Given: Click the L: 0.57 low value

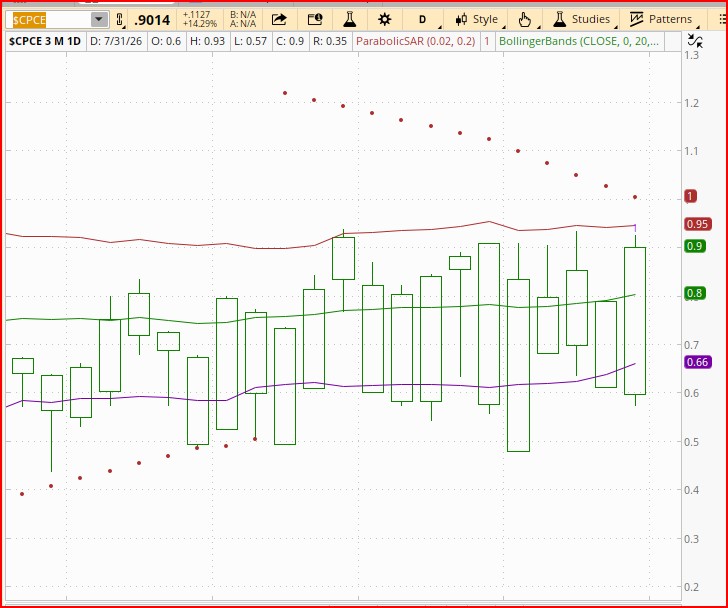Looking at the screenshot, I should pyautogui.click(x=251, y=41).
